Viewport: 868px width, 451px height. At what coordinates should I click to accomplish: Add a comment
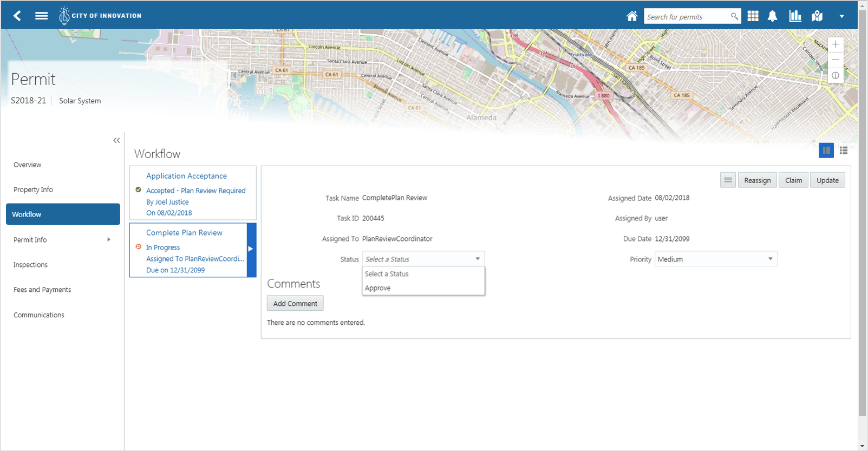click(x=295, y=304)
